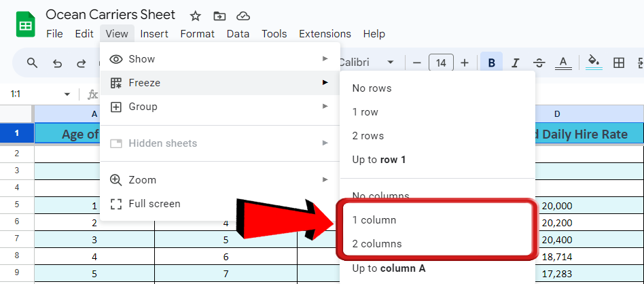
Task: Decrease the font size
Action: coord(416,63)
